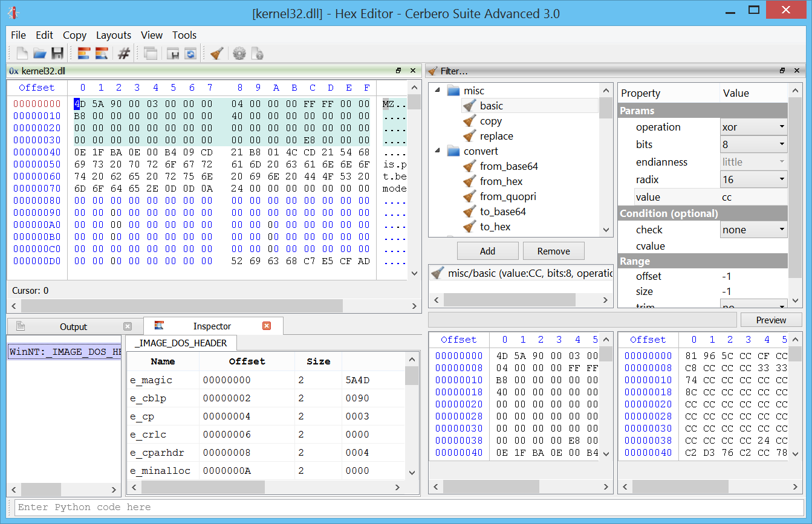Select WinNT: _IMAGE_DOS_HEADER item in list
Screen dimensions: 812x524
65,352
